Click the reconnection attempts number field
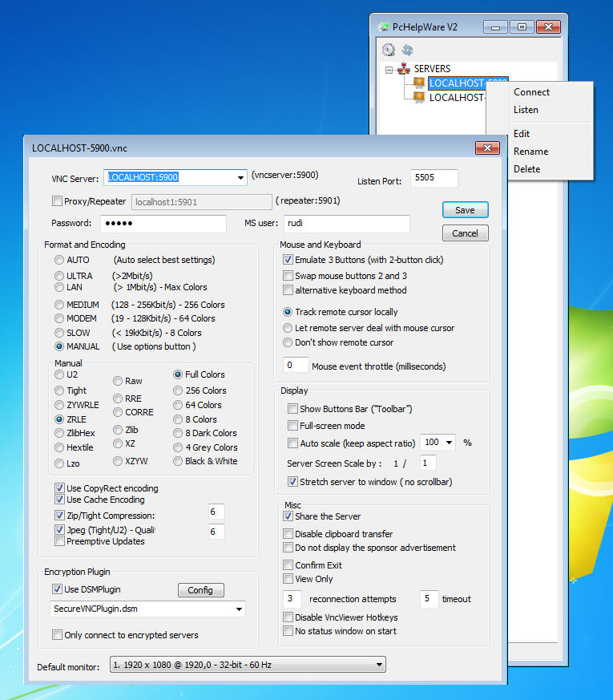This screenshot has height=700, width=613. point(292,599)
